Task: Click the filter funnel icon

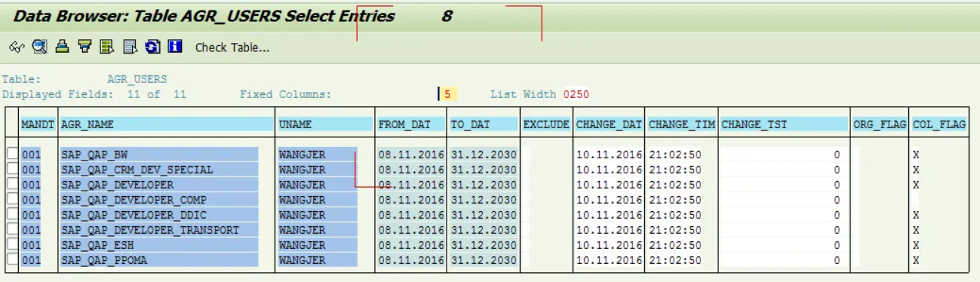Action: pyautogui.click(x=84, y=47)
